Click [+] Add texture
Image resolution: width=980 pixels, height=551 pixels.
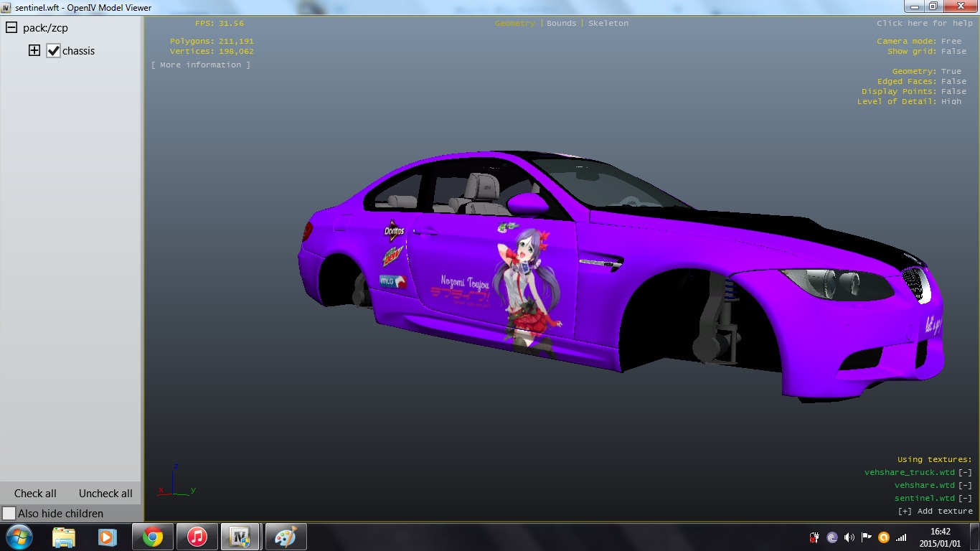[x=936, y=511]
